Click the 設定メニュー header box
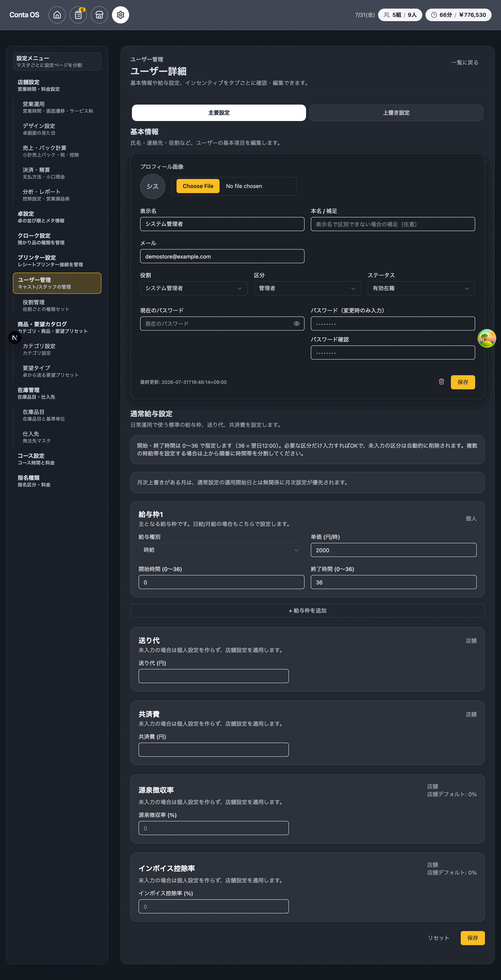 57,61
